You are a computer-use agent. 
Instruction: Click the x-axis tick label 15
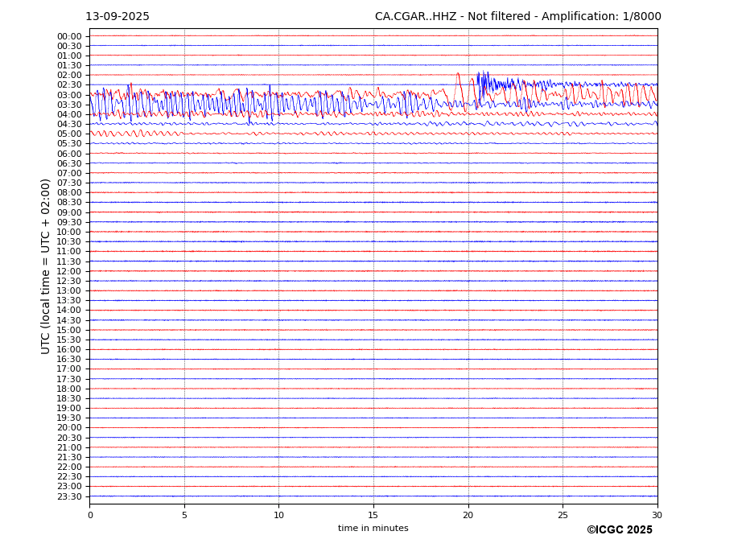[x=373, y=515]
